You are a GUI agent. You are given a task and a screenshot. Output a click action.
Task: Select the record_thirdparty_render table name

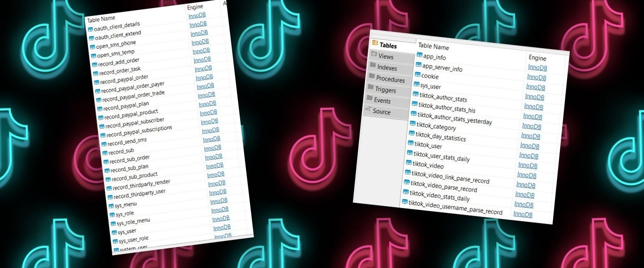141,185
